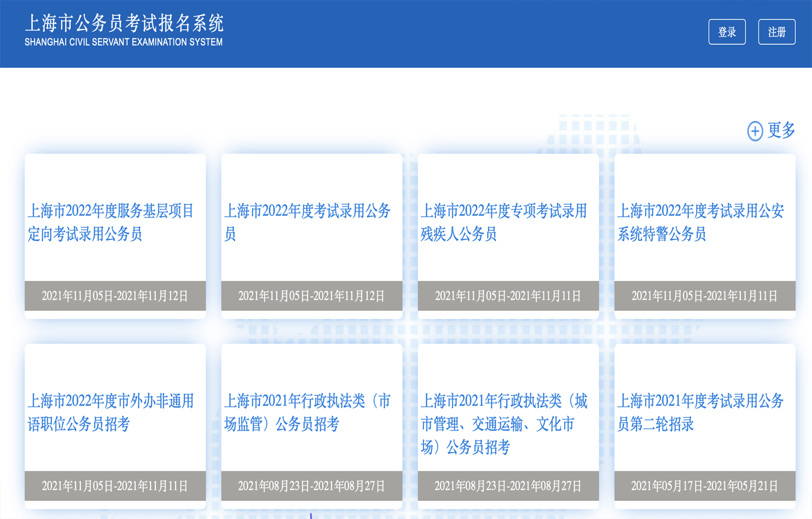
Task: Click date bar under 市外办非通用语职位 card
Action: coord(115,486)
